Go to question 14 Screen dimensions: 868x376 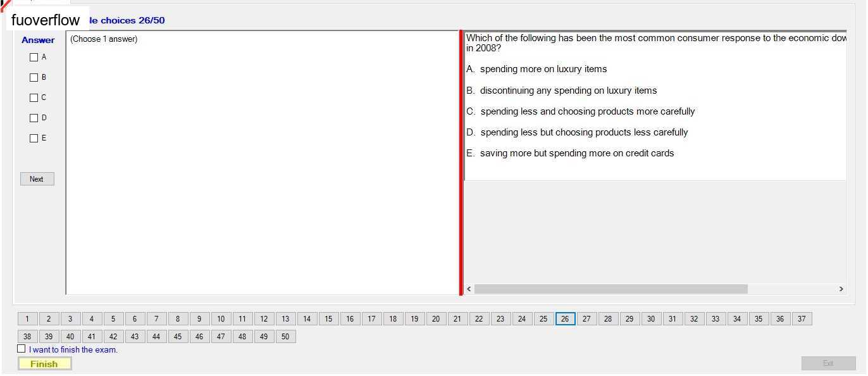(x=307, y=319)
